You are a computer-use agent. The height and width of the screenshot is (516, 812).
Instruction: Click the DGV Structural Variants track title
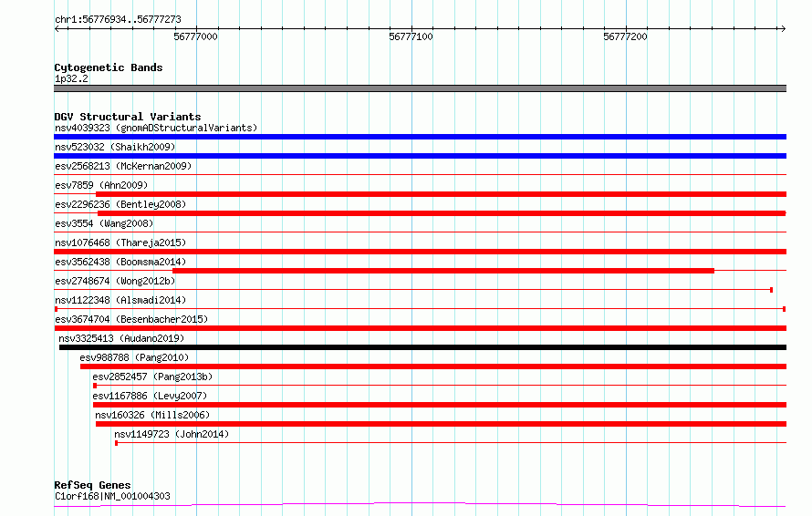128,117
